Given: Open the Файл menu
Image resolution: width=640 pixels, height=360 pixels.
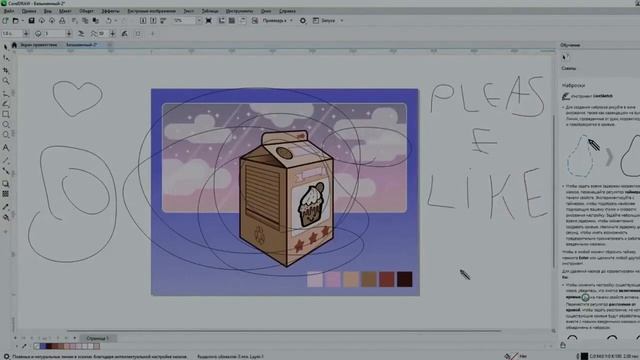Looking at the screenshot, I should (9, 11).
